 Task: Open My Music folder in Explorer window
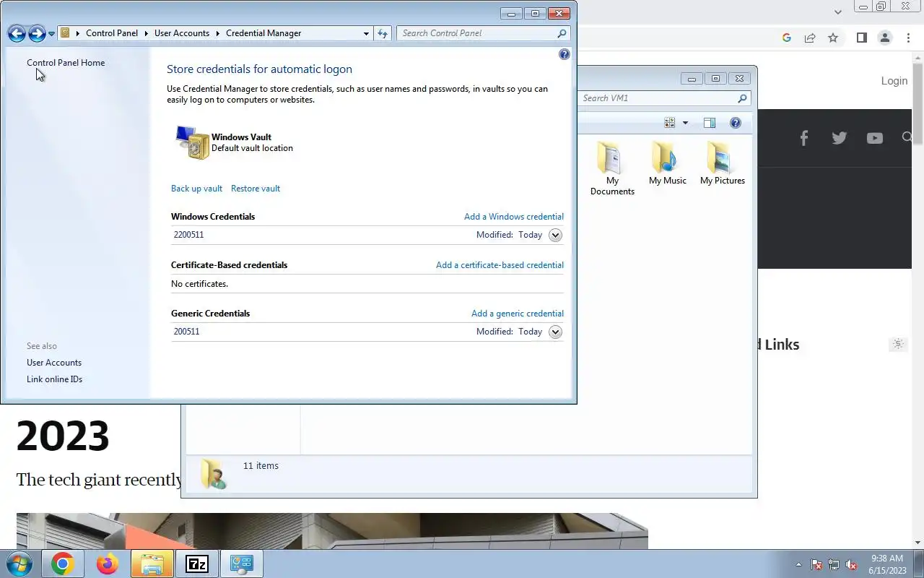coord(668,163)
